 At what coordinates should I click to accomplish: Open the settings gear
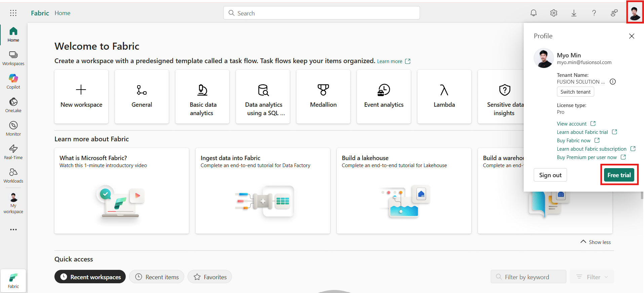click(554, 13)
